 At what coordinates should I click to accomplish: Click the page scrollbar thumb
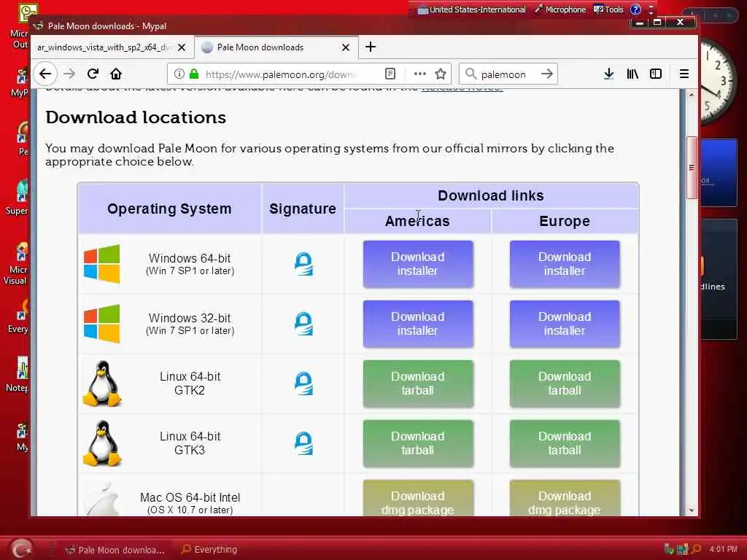point(692,168)
